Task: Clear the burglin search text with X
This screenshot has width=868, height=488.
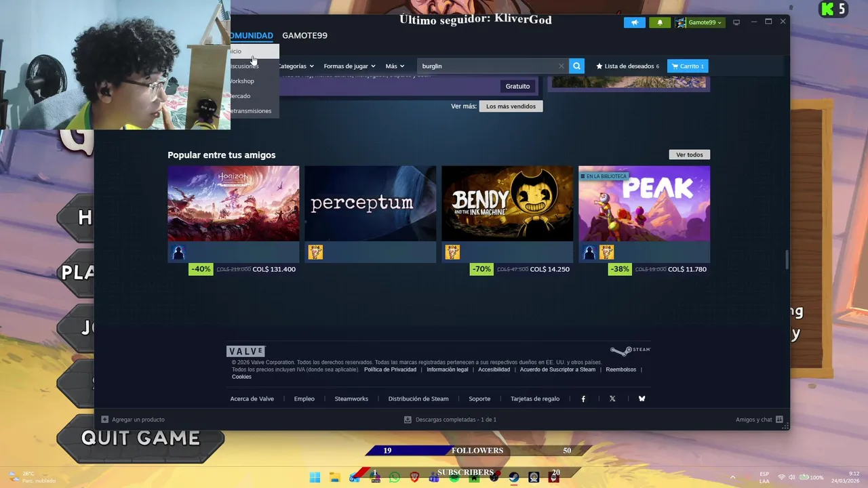Action: tap(561, 66)
